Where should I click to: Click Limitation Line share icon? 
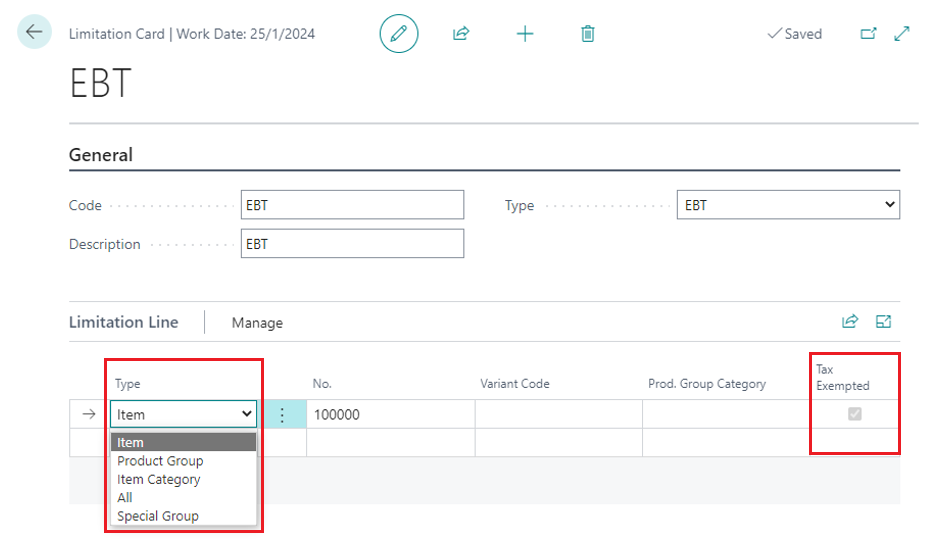click(x=850, y=322)
